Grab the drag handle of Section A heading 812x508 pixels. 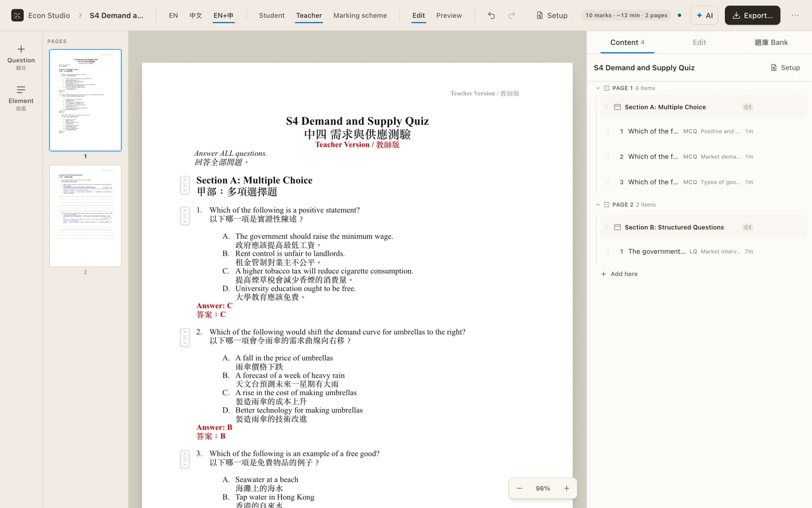coord(184,185)
